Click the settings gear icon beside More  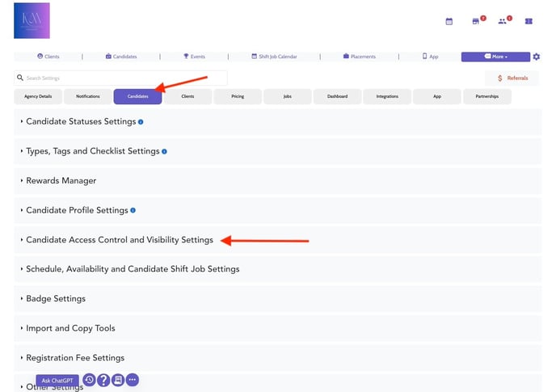(x=537, y=57)
